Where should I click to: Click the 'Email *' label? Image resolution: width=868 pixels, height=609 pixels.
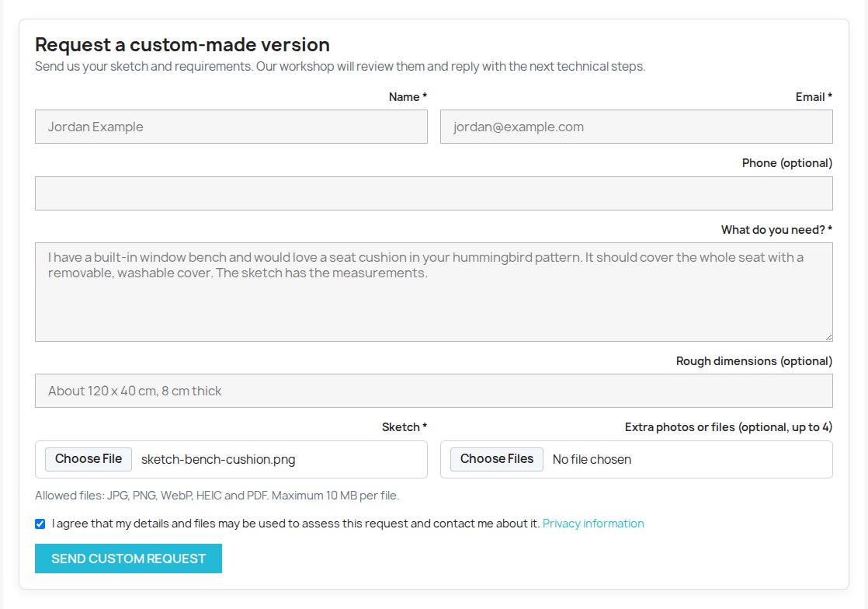pos(814,97)
